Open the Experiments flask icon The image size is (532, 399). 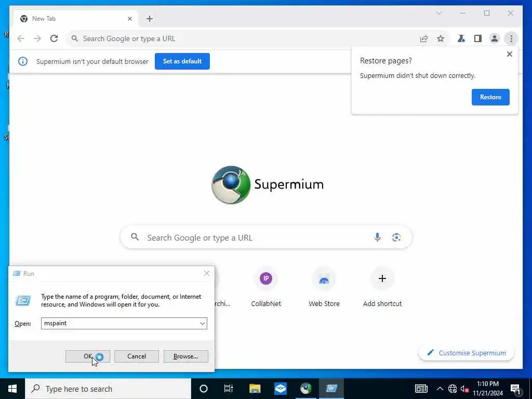pyautogui.click(x=461, y=38)
